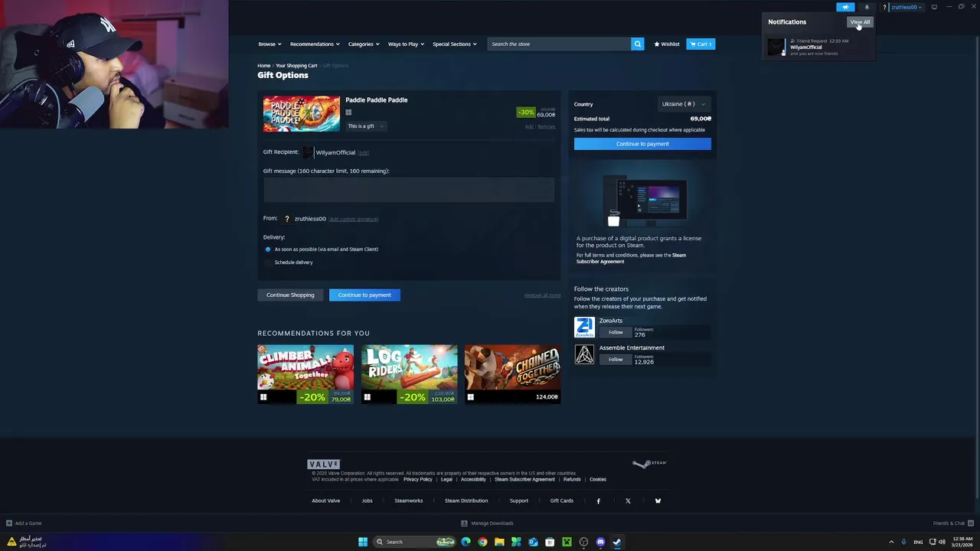
Task: Open File Explorer from the taskbar
Action: click(x=499, y=542)
